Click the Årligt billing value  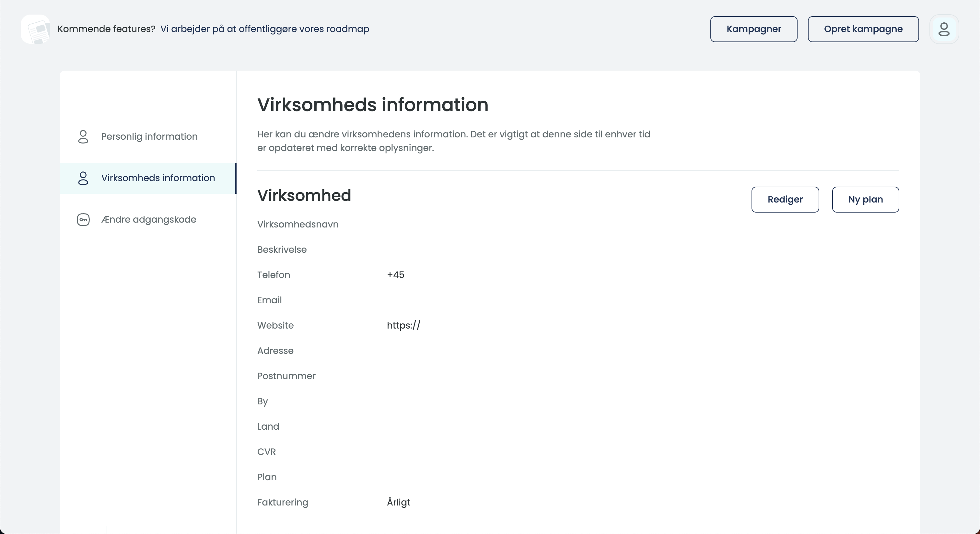(x=398, y=502)
